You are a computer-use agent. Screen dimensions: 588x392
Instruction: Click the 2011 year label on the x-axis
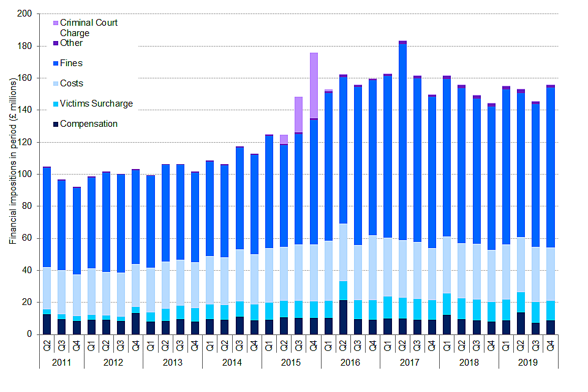(x=61, y=362)
